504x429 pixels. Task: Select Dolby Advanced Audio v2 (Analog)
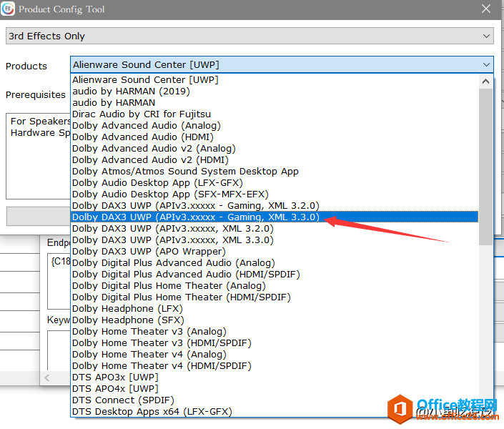(275, 149)
